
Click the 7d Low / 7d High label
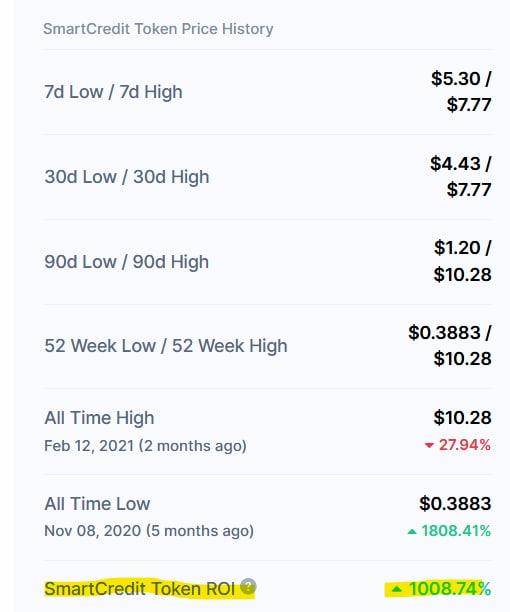click(x=113, y=92)
